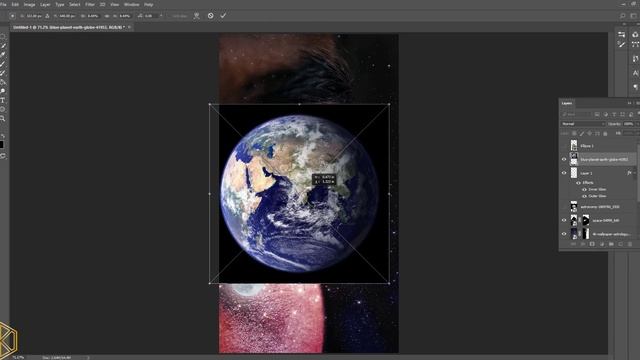Open the Select menu
Image resolution: width=640 pixels, height=360 pixels.
(x=75, y=4)
